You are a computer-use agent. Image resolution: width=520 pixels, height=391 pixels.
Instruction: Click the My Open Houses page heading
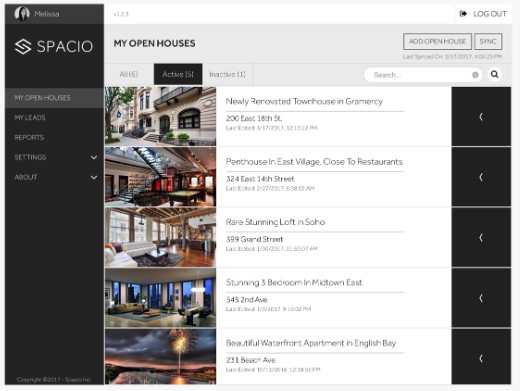154,43
